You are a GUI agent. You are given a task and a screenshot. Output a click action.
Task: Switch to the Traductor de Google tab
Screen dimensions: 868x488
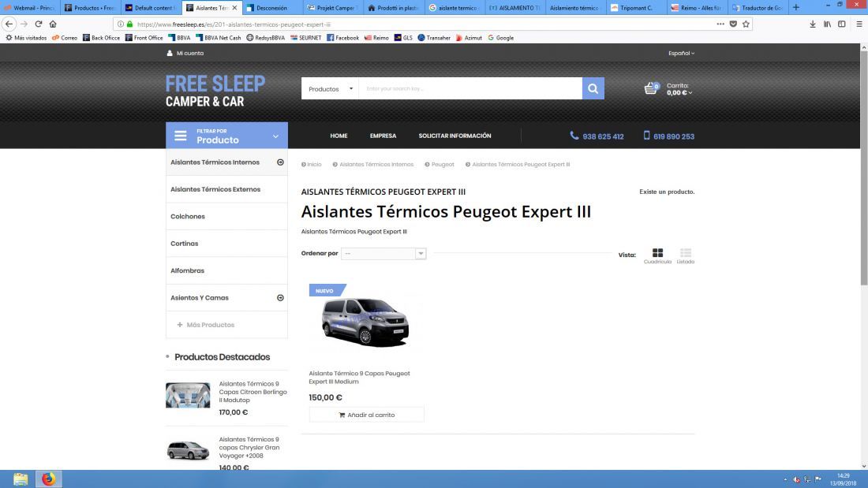click(x=757, y=8)
